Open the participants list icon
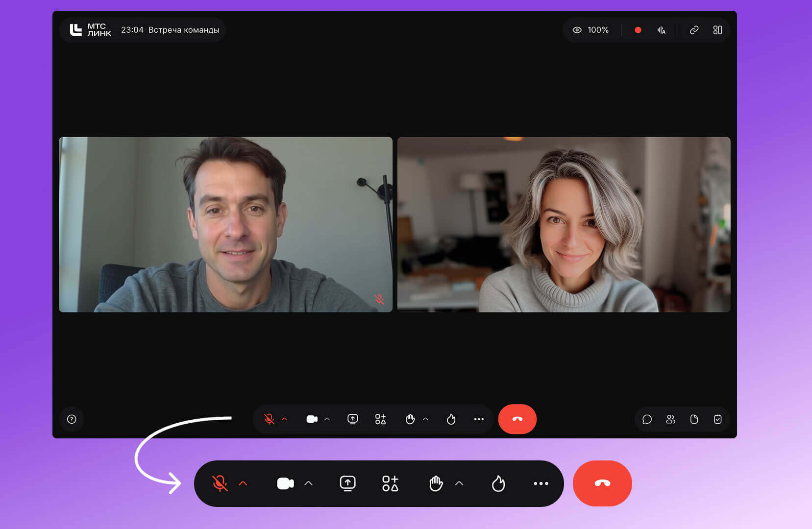This screenshot has height=529, width=812. (670, 419)
